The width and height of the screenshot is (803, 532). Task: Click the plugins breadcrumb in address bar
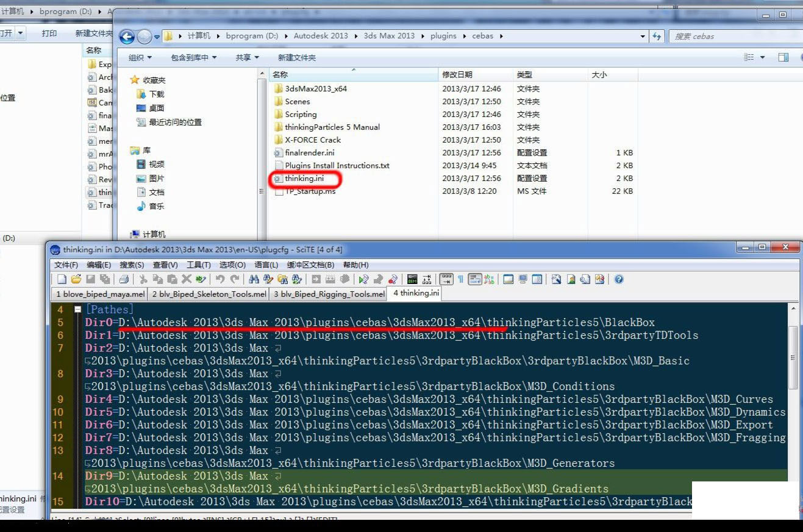pyautogui.click(x=443, y=36)
